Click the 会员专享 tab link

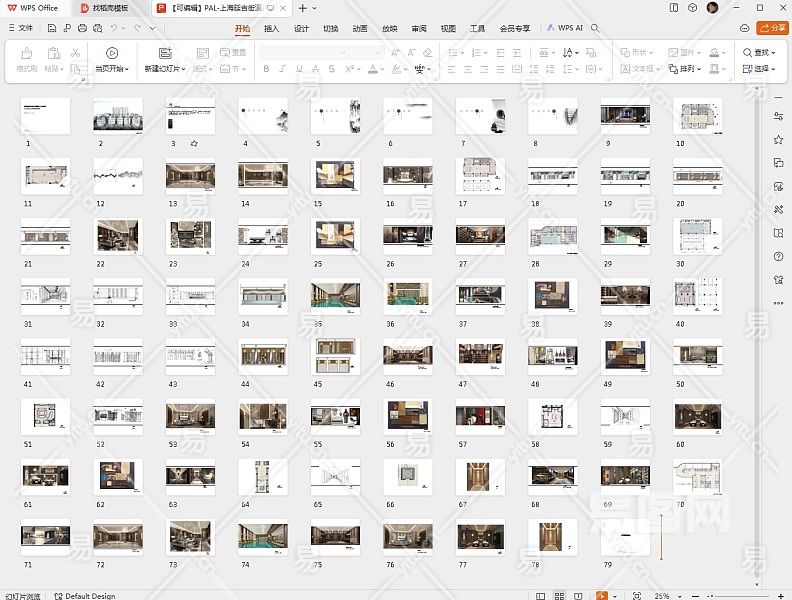[x=515, y=28]
